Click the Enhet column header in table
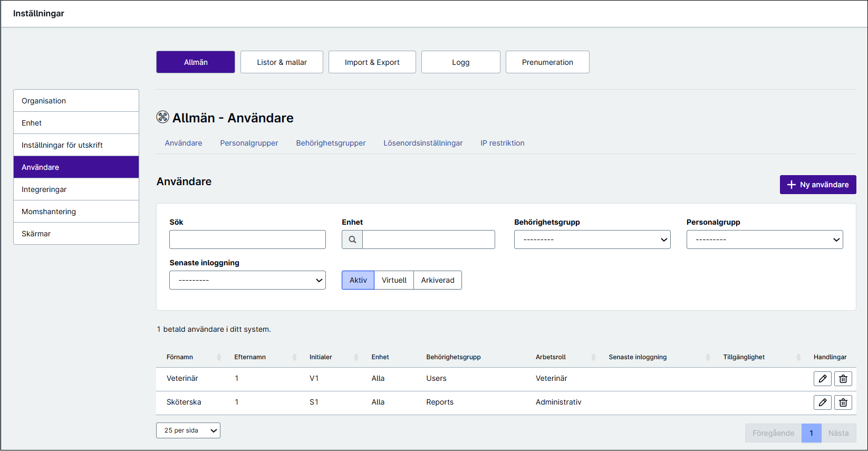Screen dimensions: 868x451 pyautogui.click(x=380, y=357)
